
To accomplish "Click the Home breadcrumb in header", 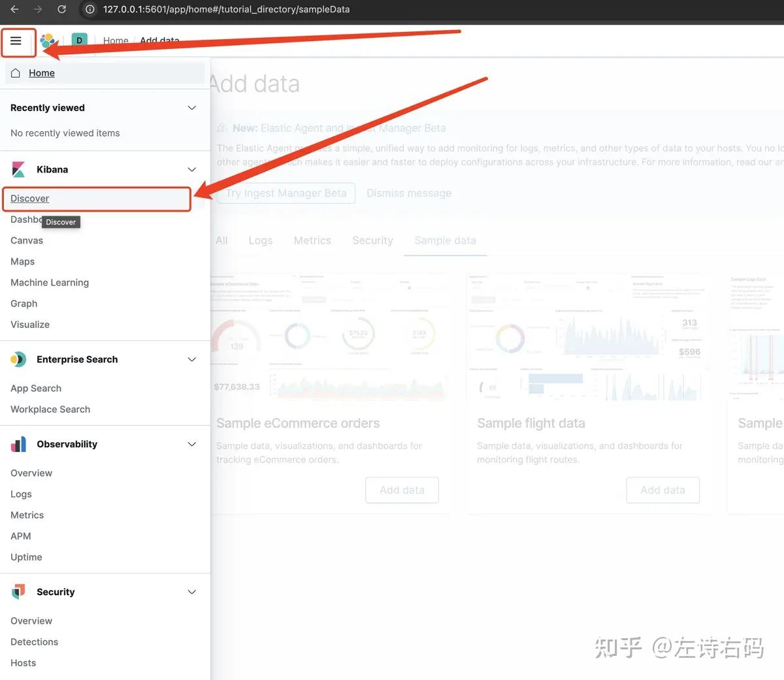I will [116, 40].
